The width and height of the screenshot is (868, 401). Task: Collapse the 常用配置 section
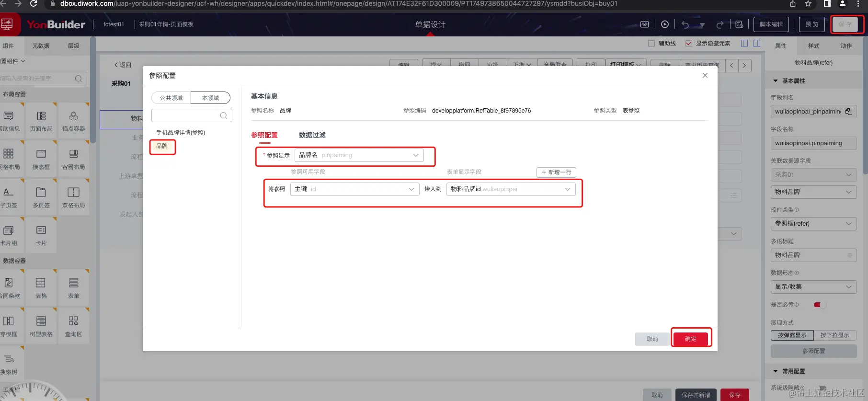[776, 371]
